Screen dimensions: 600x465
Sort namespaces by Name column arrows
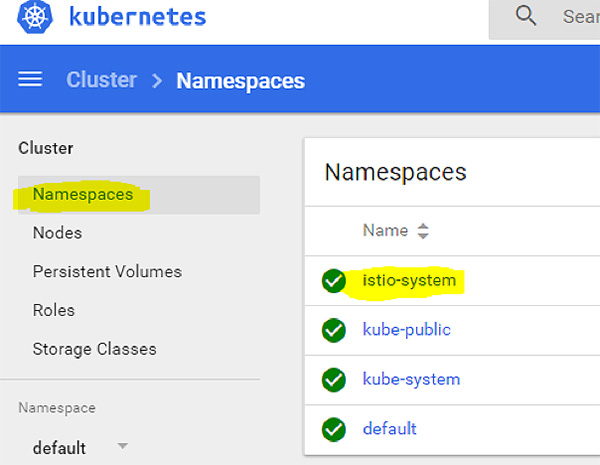(x=423, y=231)
